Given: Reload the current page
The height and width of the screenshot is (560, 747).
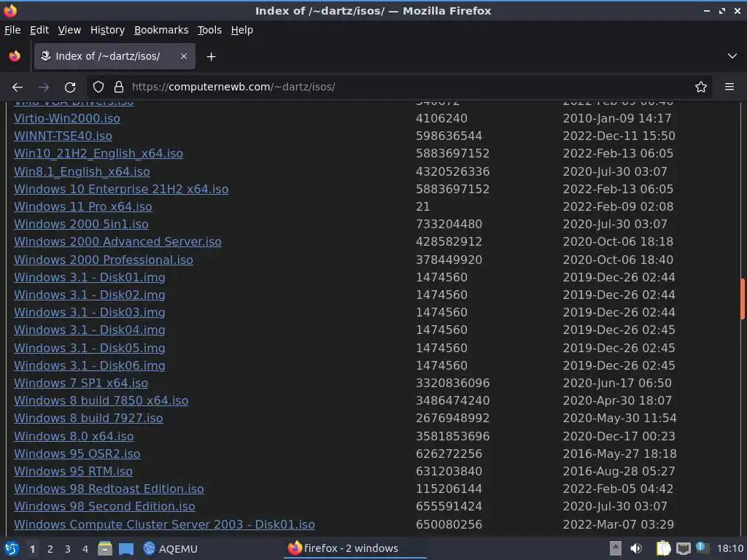Looking at the screenshot, I should pyautogui.click(x=70, y=87).
